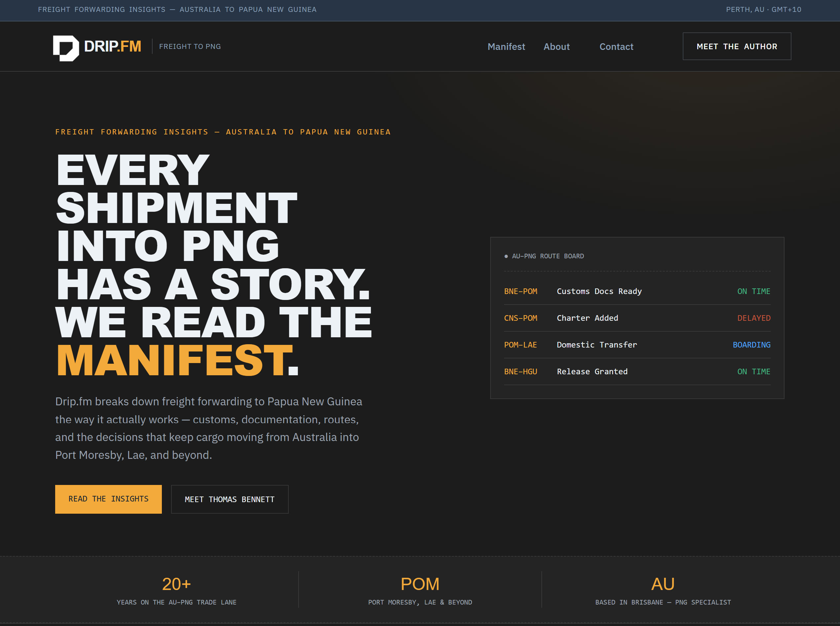Click the Drip.fm D-shaped logo icon
840x626 pixels.
(66, 48)
